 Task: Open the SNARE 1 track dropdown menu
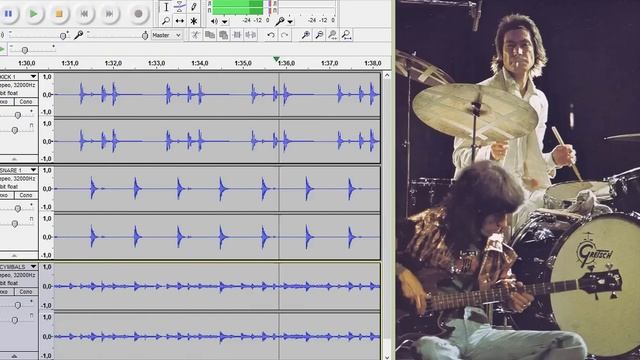tap(33, 170)
